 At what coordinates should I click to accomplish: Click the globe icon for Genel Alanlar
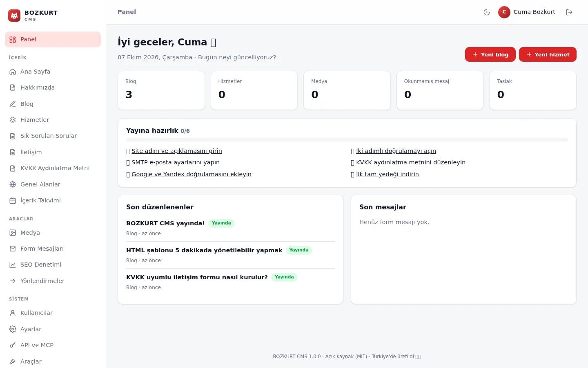13,184
